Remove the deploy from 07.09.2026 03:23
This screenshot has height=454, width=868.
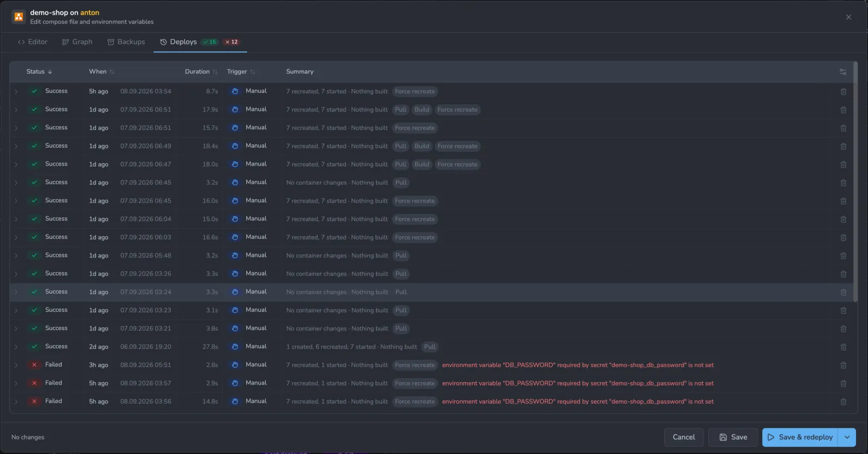click(x=843, y=311)
